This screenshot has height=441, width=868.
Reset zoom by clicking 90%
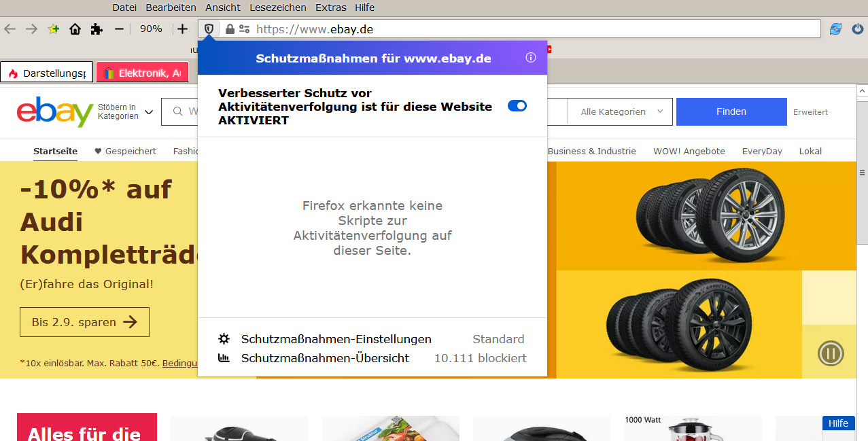151,29
